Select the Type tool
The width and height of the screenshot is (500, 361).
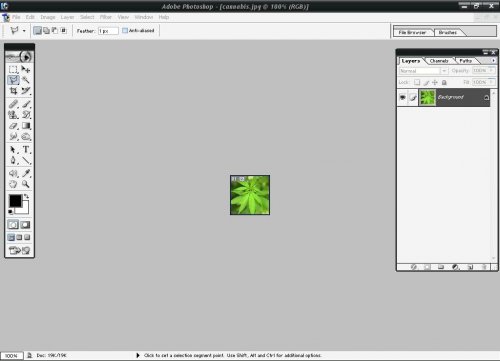coord(26,150)
